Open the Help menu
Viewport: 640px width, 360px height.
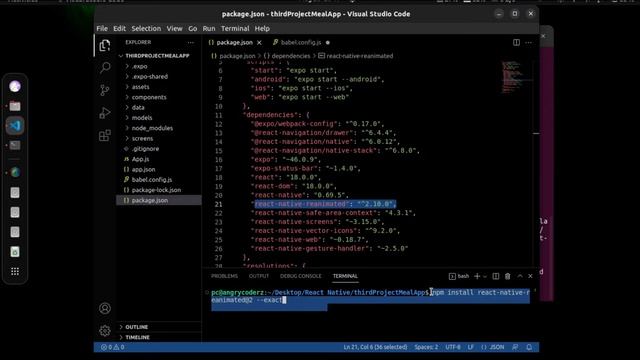point(262,29)
